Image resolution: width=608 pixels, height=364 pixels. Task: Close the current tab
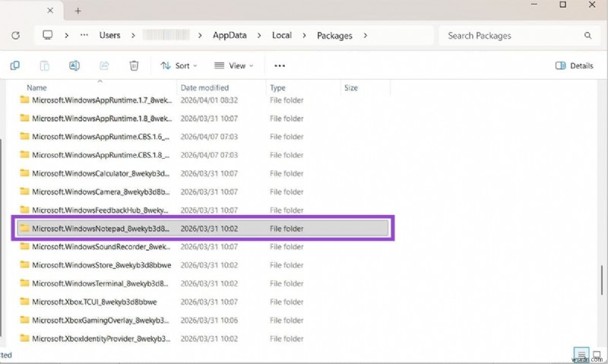pyautogui.click(x=50, y=11)
